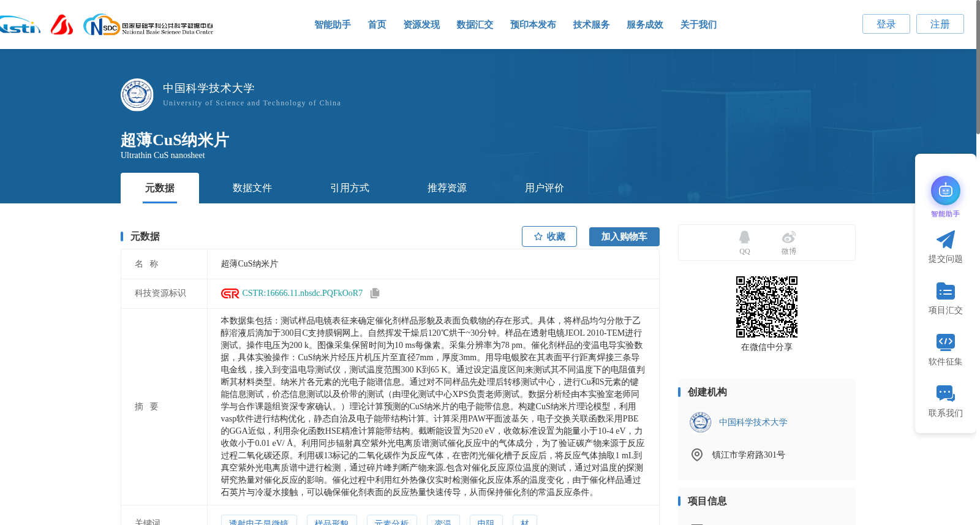Open the 推荐资源 tab

coord(447,188)
